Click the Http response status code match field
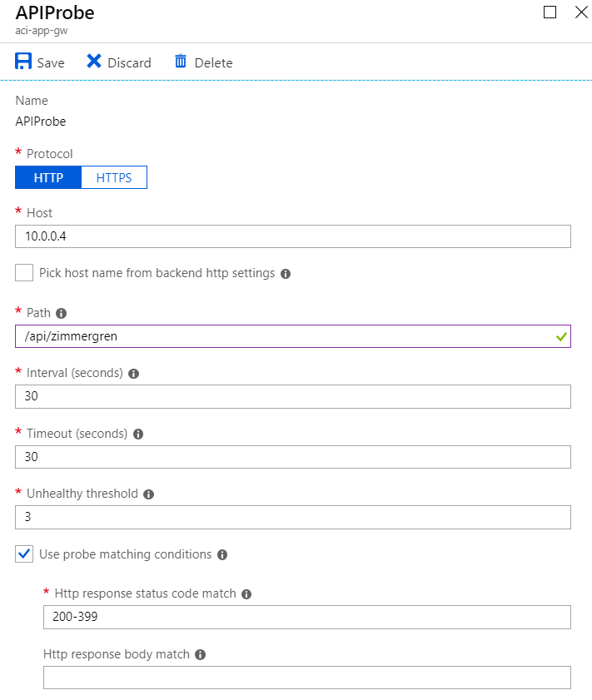 pos(306,617)
